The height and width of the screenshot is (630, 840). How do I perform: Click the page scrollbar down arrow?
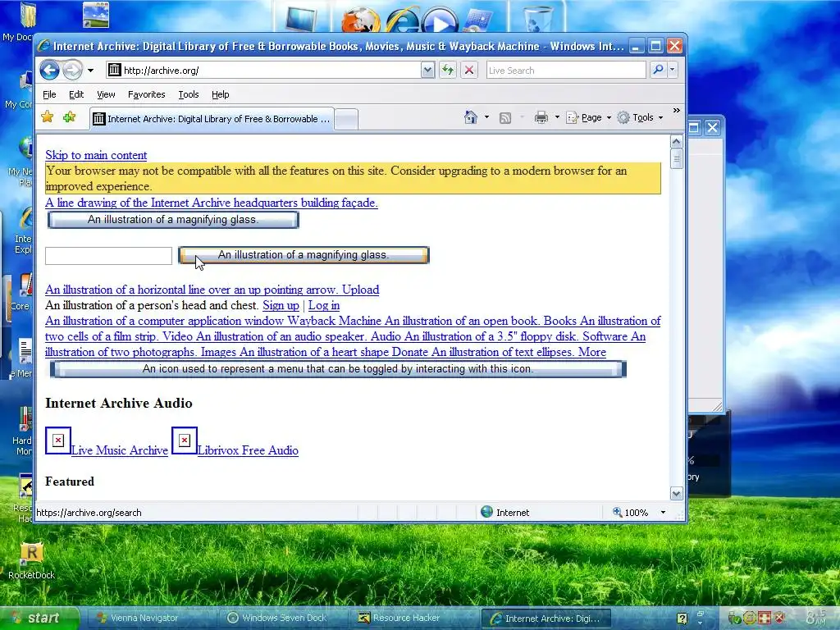(x=676, y=493)
